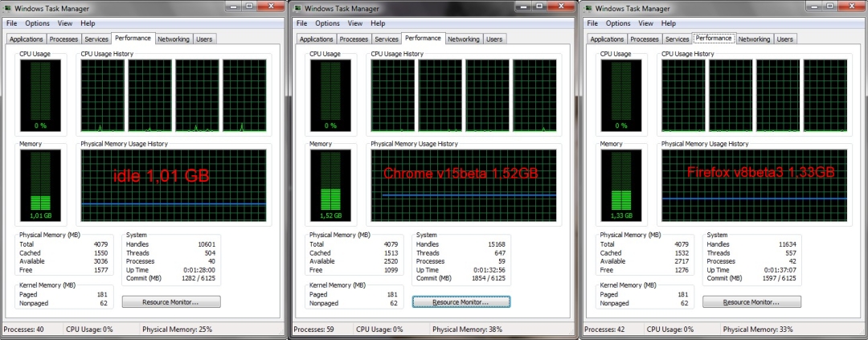Screen dimensions: 868x340
Task: Switch to Services tab in idle window
Action: coord(96,39)
